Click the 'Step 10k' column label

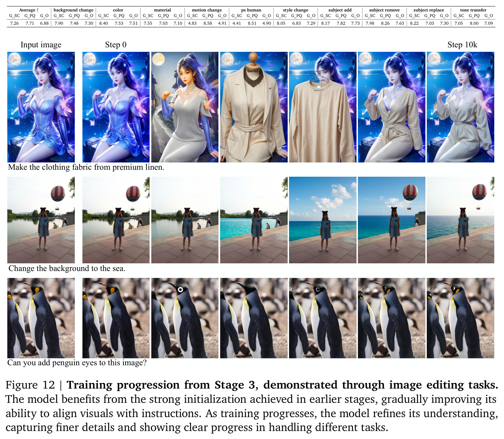(x=462, y=45)
